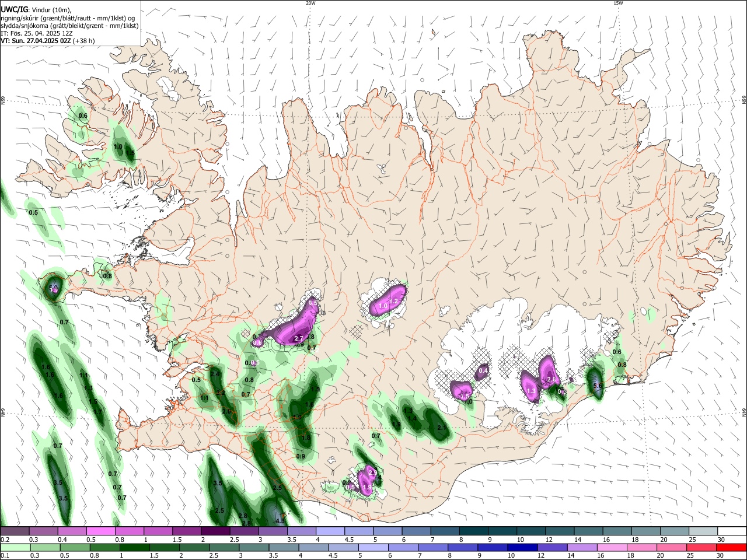The image size is (747, 560).
Task: Select bottom legend row red swatch labeled 30
Action: click(732, 548)
